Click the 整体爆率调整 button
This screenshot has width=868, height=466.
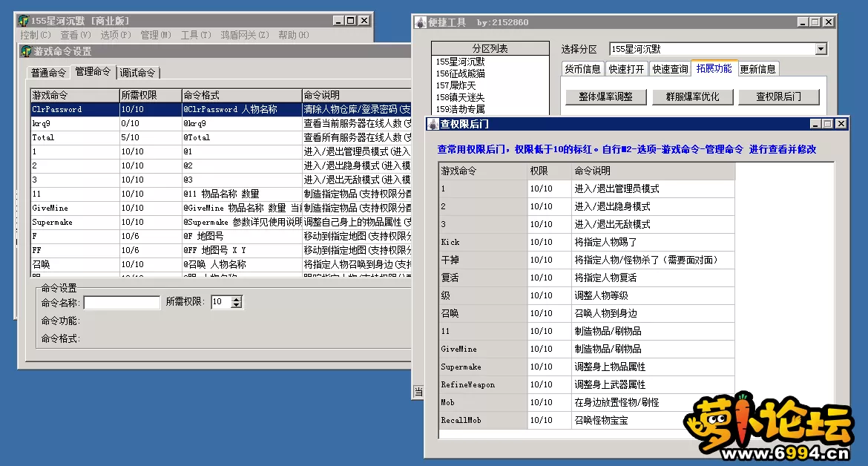tap(605, 97)
